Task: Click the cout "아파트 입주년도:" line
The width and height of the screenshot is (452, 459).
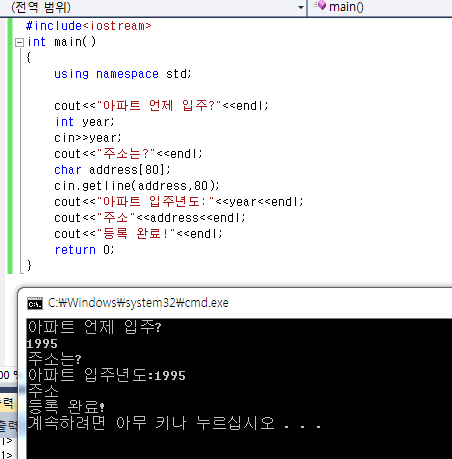Action: click(x=179, y=202)
